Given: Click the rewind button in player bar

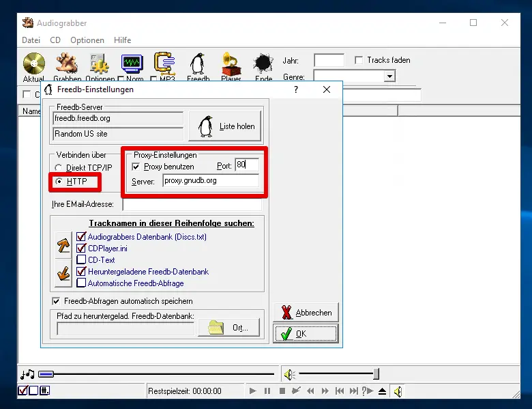Looking at the screenshot, I should [310, 391].
